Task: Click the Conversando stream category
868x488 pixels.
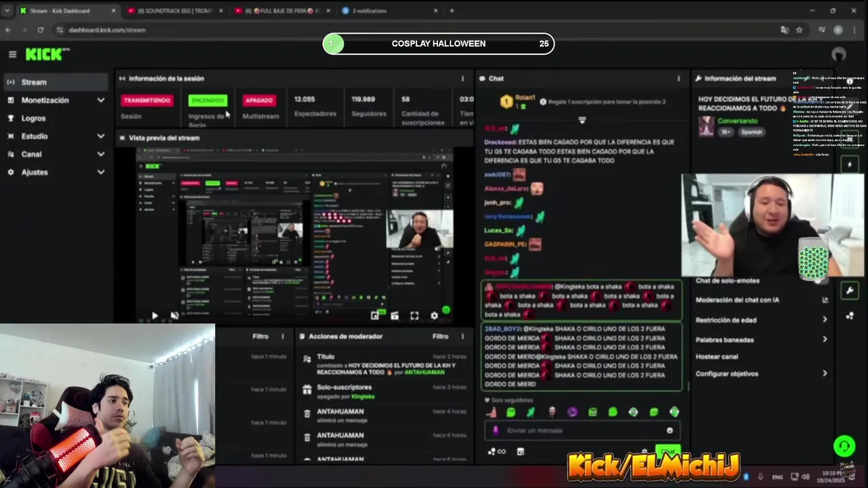Action: 737,121
